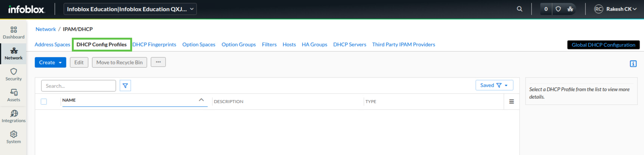Click the Edit button
Screen dimensions: 644x155
tap(79, 62)
